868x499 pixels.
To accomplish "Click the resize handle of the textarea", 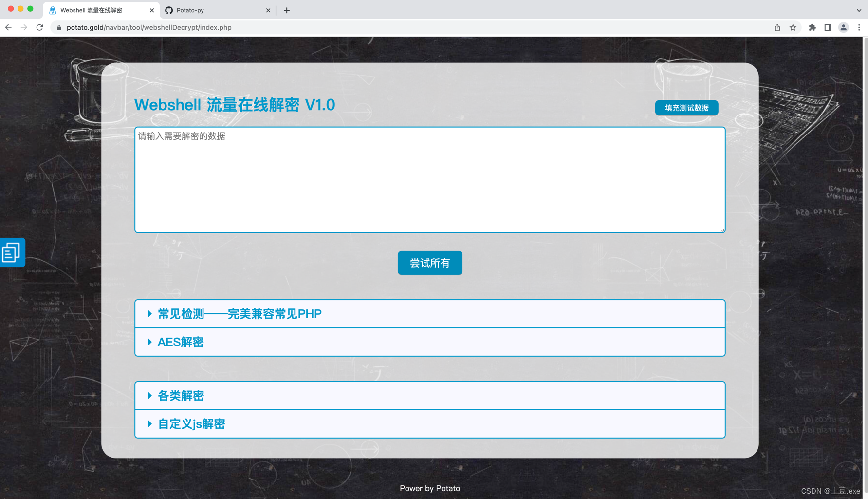I will point(722,230).
